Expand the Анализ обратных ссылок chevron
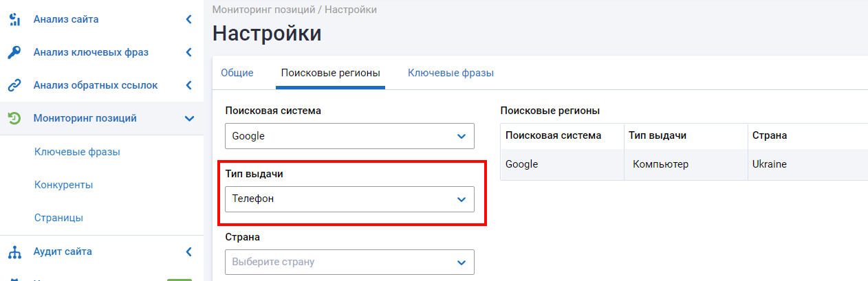This screenshot has height=281, width=868. pyautogui.click(x=189, y=85)
